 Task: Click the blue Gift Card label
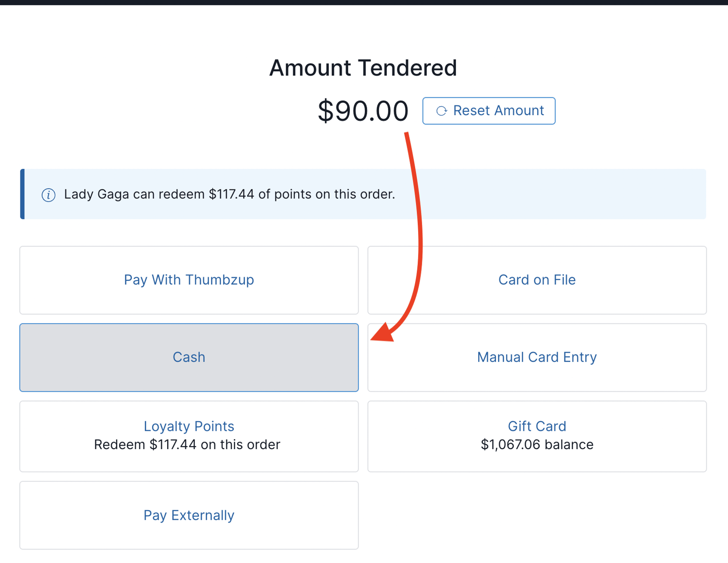click(537, 426)
